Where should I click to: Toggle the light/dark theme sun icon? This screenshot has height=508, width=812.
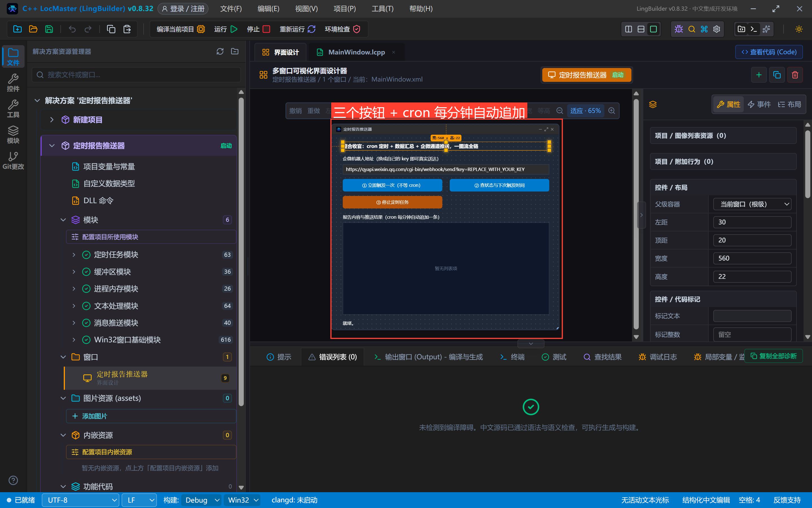tap(799, 29)
